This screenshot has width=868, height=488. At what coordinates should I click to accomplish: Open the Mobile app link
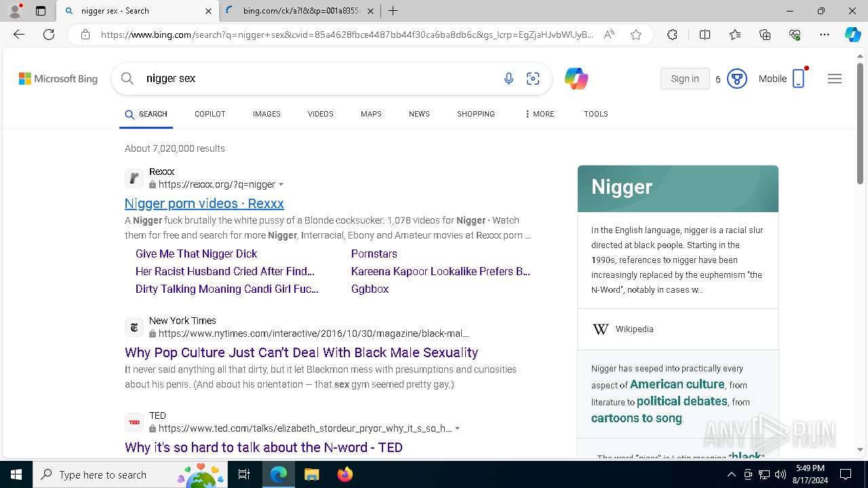pos(782,79)
